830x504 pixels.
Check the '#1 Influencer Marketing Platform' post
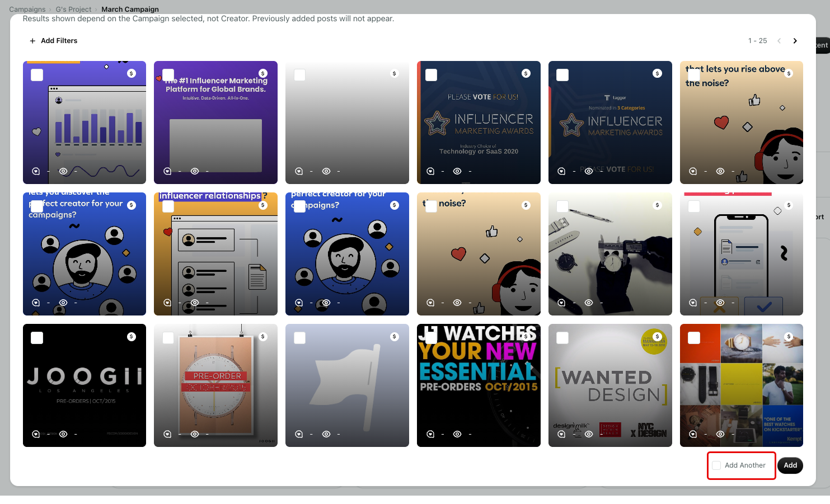coord(168,75)
